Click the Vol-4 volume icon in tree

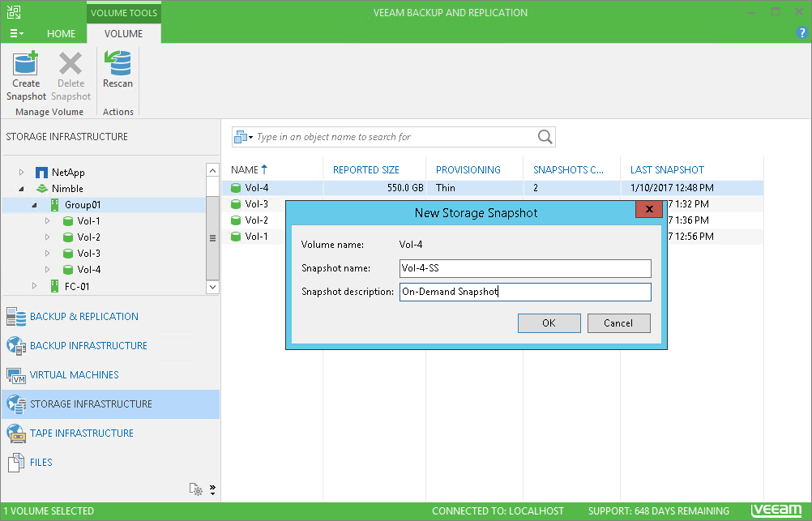[x=68, y=269]
